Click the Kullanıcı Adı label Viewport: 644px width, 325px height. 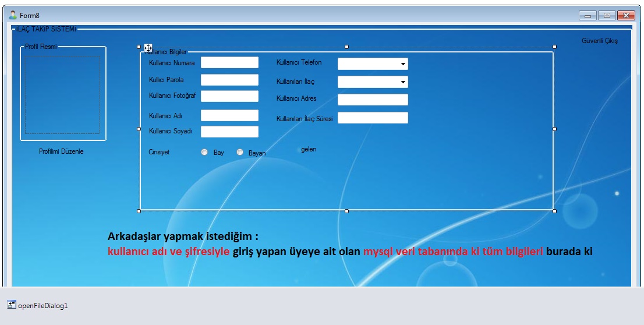pos(165,116)
